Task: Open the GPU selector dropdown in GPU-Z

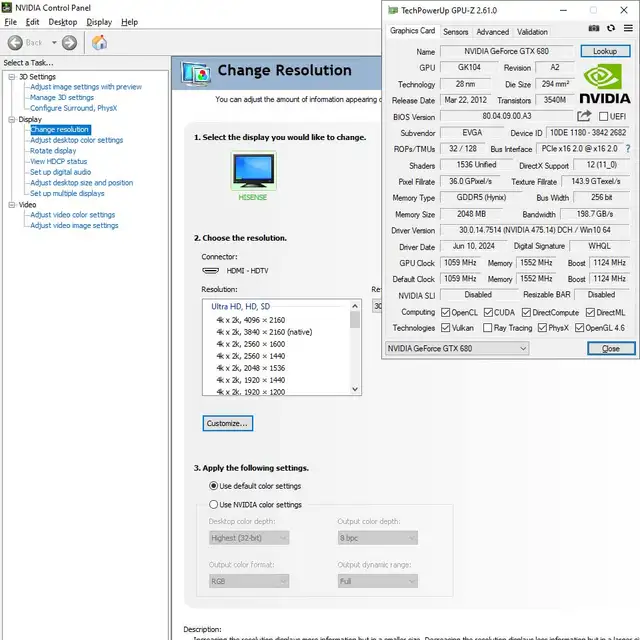Action: point(457,348)
